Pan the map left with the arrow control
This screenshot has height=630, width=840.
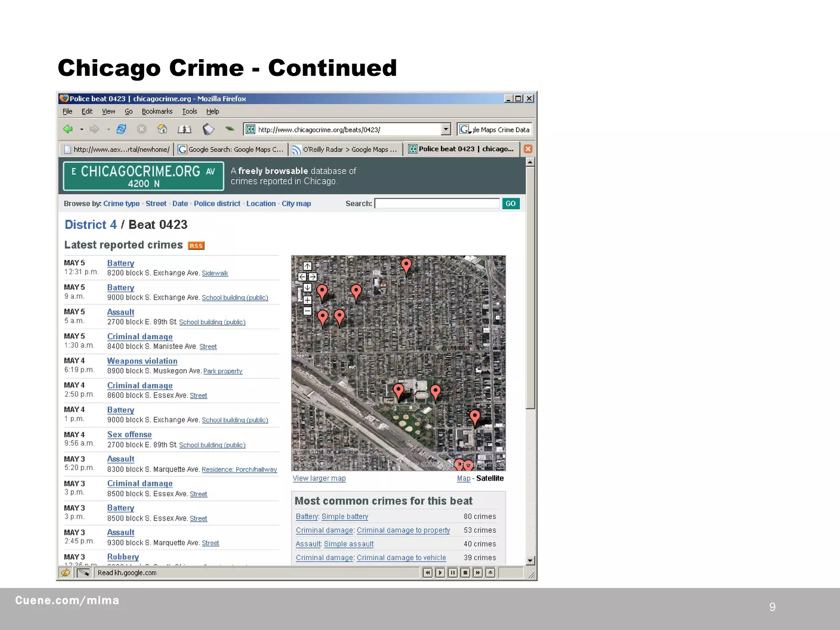point(302,277)
